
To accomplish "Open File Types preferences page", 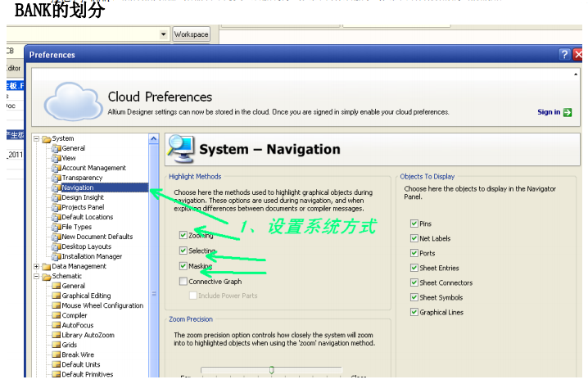I will click(x=76, y=227).
